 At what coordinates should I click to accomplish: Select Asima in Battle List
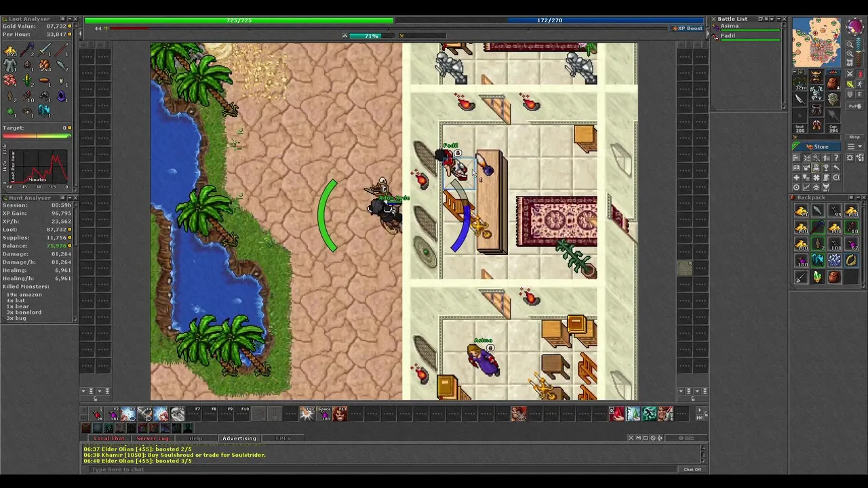pyautogui.click(x=748, y=26)
